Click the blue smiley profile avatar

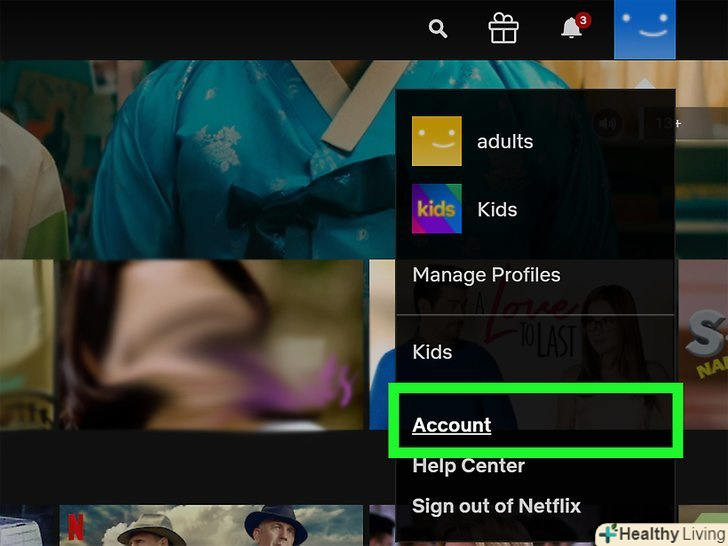point(644,29)
